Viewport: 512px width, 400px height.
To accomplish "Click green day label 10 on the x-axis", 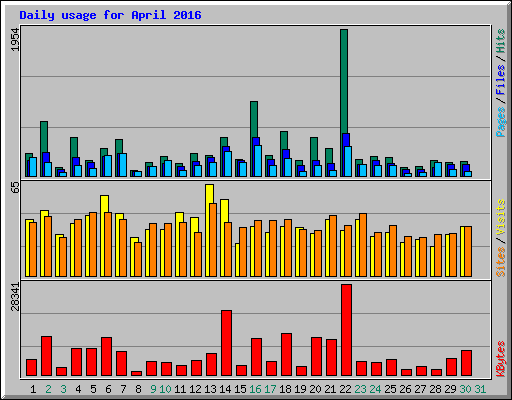I will 165,389.
